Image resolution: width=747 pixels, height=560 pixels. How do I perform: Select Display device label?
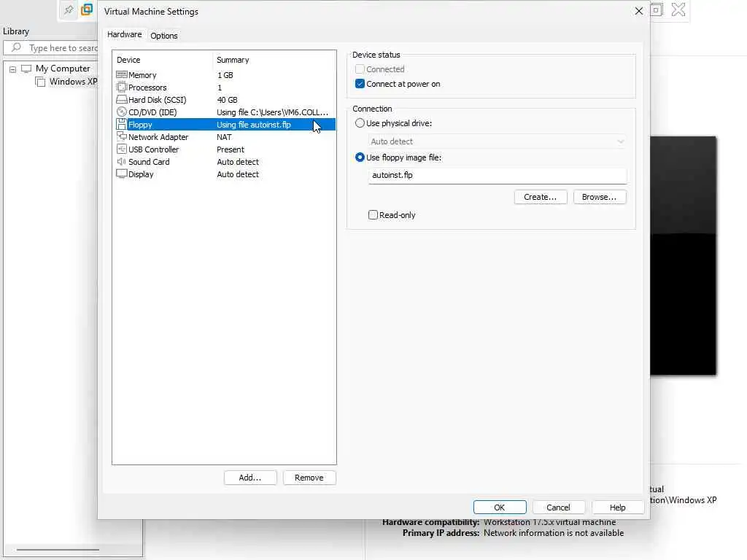pos(141,174)
